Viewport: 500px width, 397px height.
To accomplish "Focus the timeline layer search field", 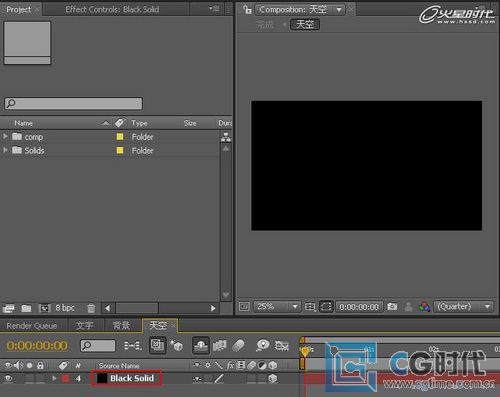I will pyautogui.click(x=98, y=346).
